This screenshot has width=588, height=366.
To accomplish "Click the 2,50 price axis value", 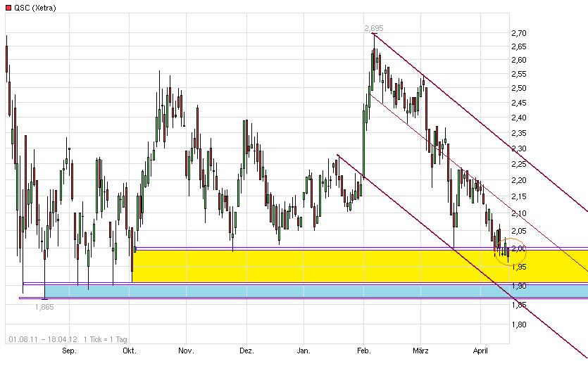I will pyautogui.click(x=519, y=88).
